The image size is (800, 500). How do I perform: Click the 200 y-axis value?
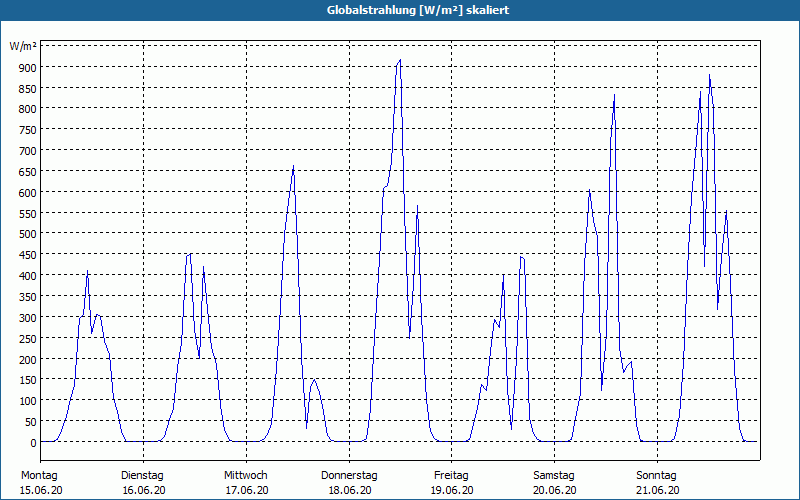(x=28, y=360)
